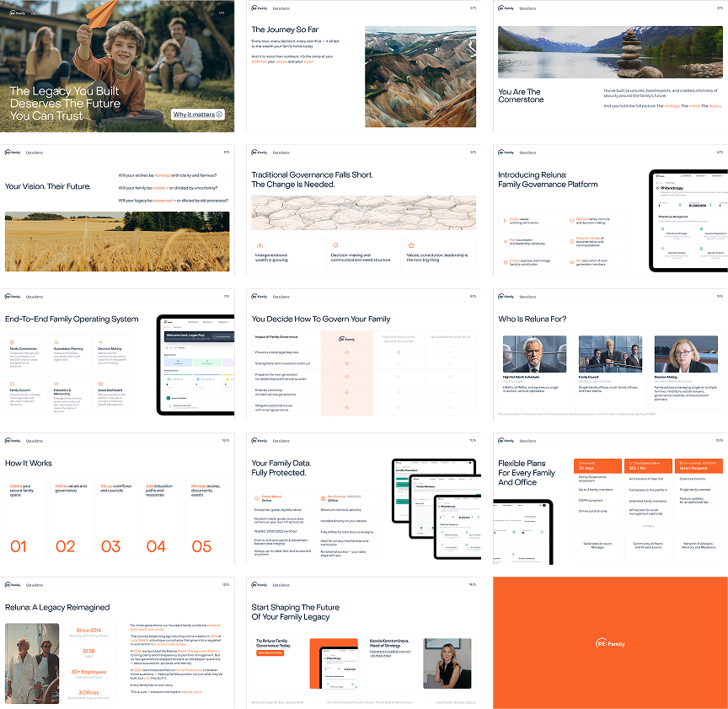Image resolution: width=728 pixels, height=709 pixels.
Task: Open Get a Demo link on "Traditional Governance Falls Short" slide
Action: point(281,153)
